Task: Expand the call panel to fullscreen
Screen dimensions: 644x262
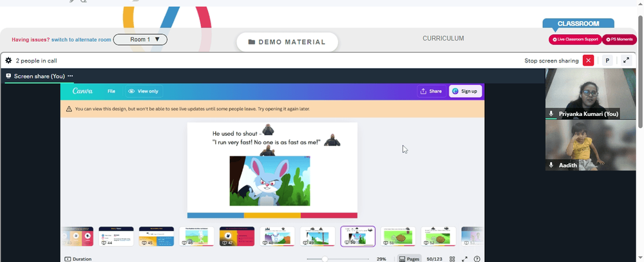Action: tap(626, 61)
